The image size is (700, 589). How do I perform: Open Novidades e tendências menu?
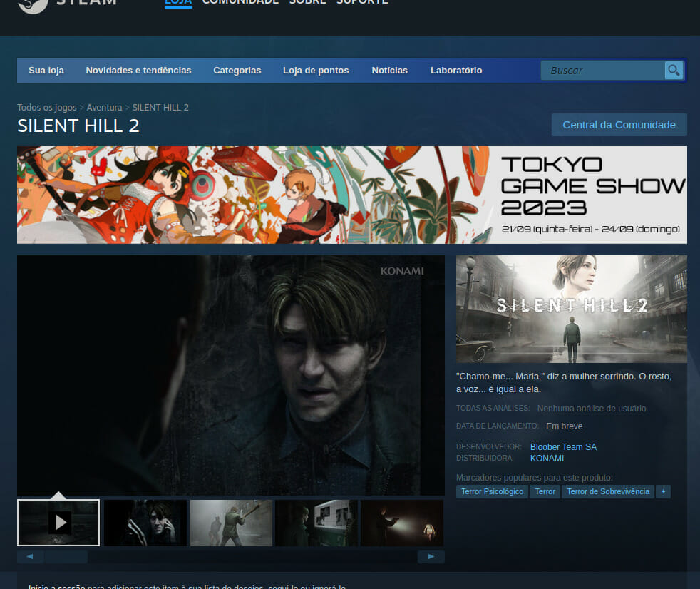click(138, 71)
